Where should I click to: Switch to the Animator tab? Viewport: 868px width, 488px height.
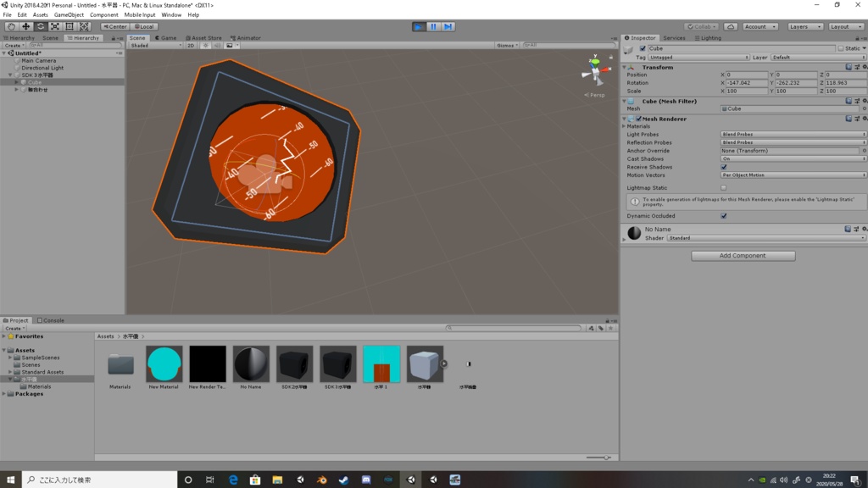[x=245, y=38]
